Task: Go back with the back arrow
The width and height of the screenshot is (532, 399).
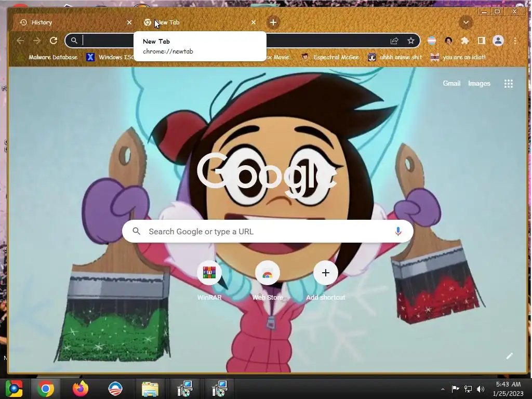Action: click(x=20, y=41)
